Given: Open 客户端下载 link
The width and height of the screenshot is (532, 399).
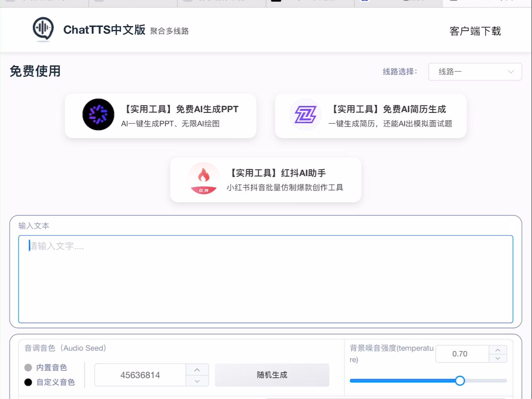Looking at the screenshot, I should [475, 31].
